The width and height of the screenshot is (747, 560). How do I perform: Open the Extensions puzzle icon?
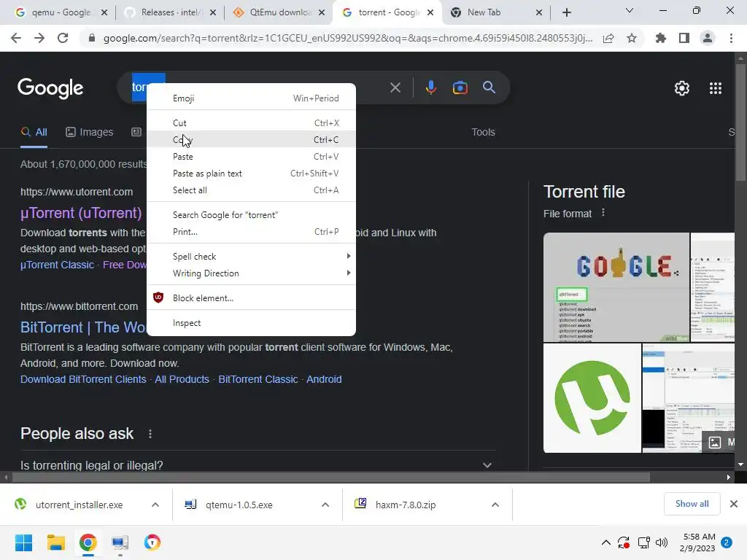661,38
